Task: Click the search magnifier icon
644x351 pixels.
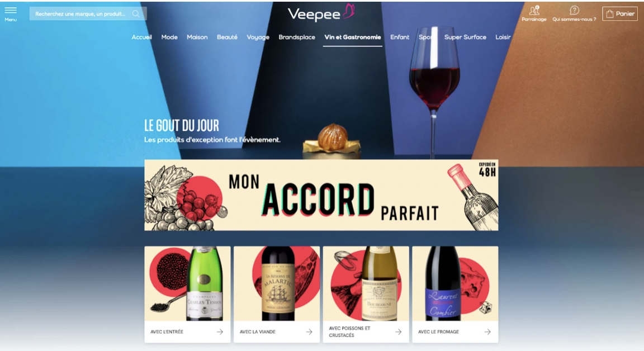Action: pyautogui.click(x=135, y=13)
